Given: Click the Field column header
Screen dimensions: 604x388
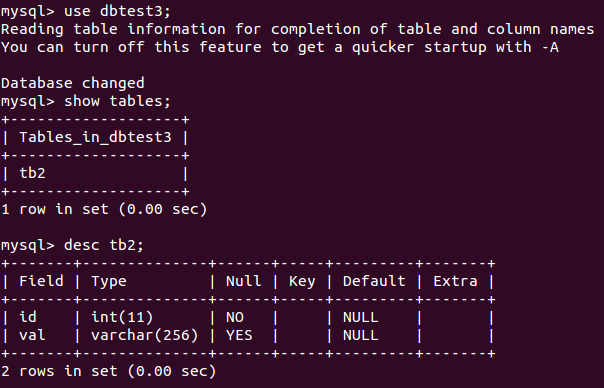Looking at the screenshot, I should pyautogui.click(x=41, y=281).
